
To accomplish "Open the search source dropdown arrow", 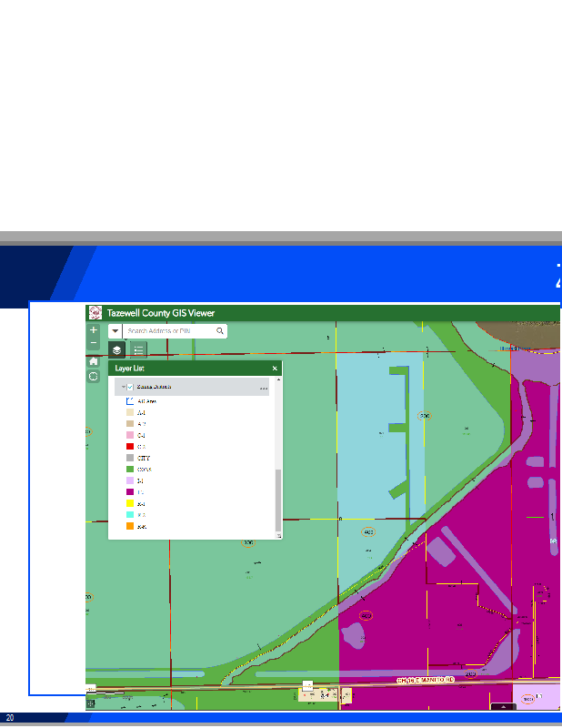I will pos(115,331).
